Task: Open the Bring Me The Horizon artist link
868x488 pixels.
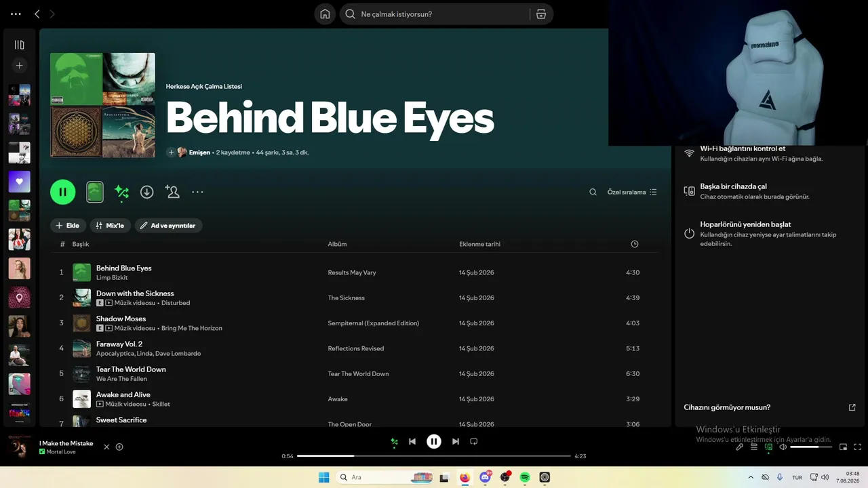Action: tap(192, 328)
